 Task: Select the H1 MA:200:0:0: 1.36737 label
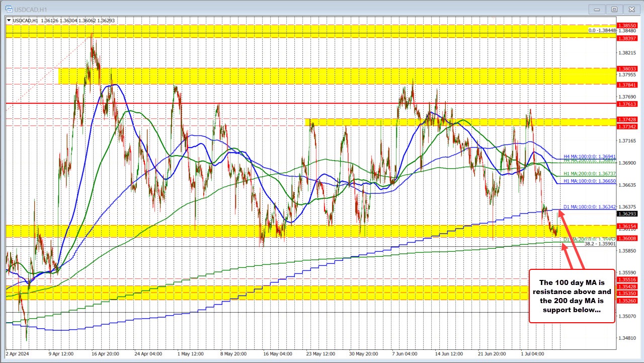(589, 173)
